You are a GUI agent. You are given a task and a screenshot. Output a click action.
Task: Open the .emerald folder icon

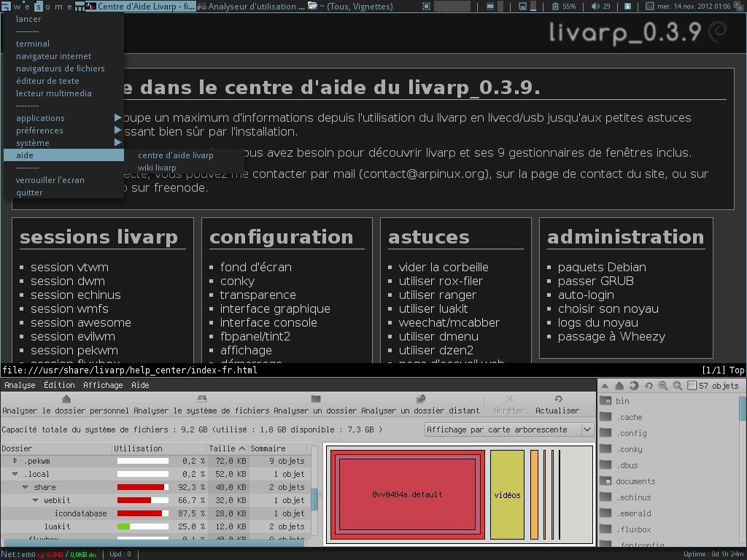pyautogui.click(x=605, y=513)
